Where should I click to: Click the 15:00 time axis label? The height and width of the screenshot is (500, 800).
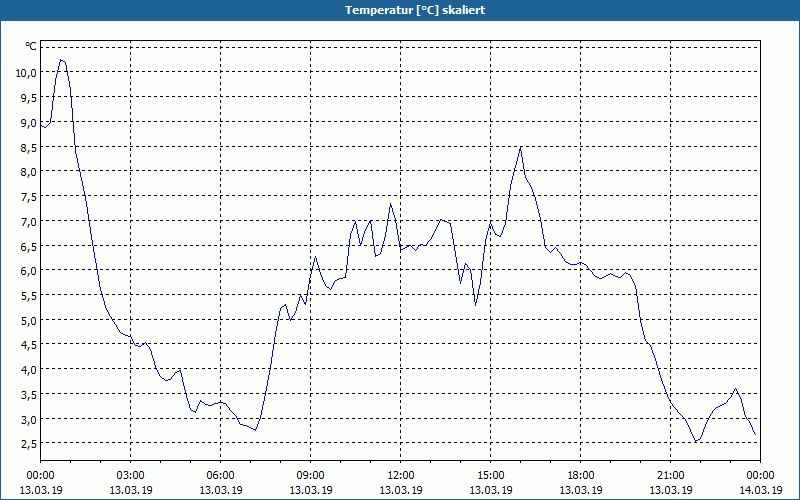click(x=491, y=476)
